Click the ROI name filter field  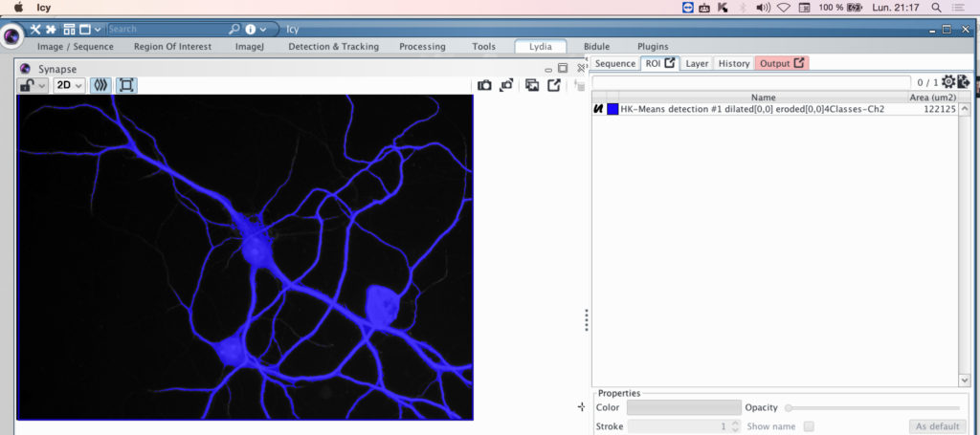pos(751,82)
